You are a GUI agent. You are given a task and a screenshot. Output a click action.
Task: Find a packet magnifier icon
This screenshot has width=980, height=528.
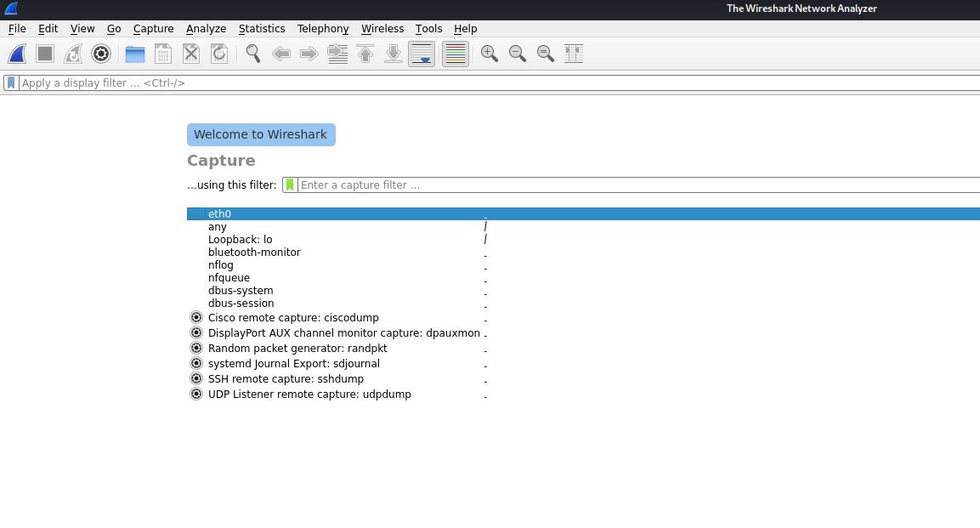coord(253,54)
